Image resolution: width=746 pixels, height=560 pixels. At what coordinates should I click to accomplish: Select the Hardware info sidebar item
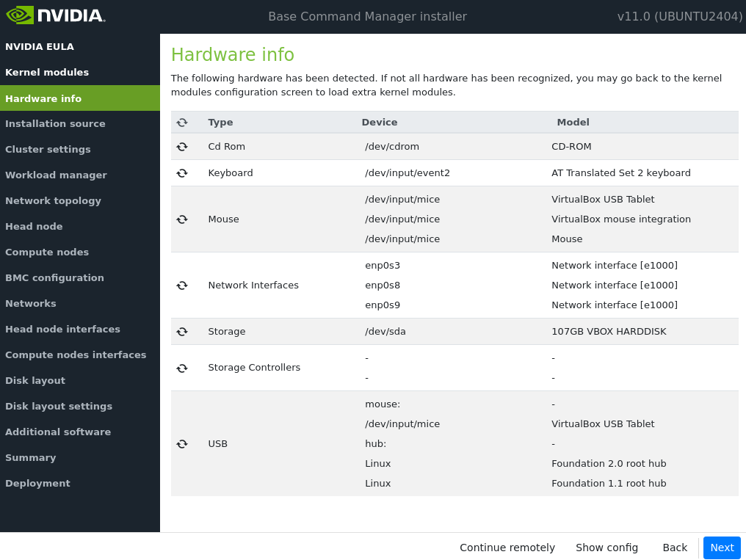click(80, 98)
